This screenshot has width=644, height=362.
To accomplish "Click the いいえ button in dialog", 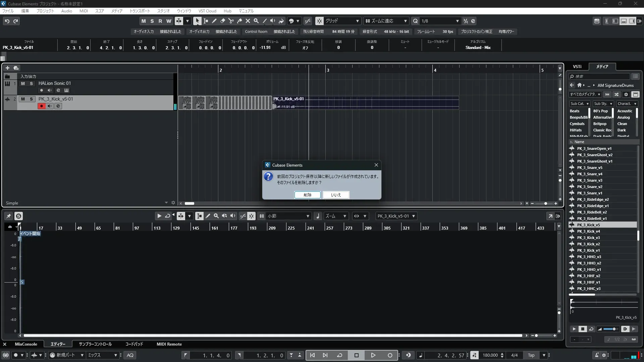I will click(x=336, y=195).
